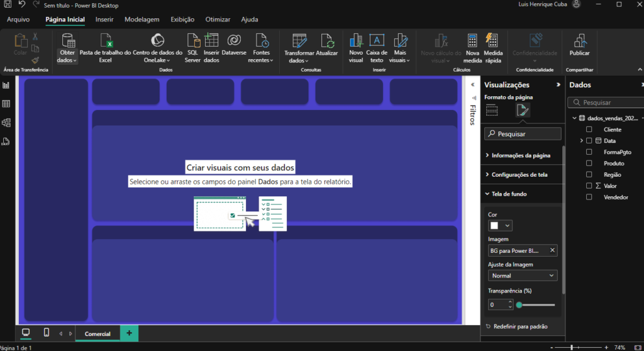Expand the Data hierarchy field

[581, 140]
